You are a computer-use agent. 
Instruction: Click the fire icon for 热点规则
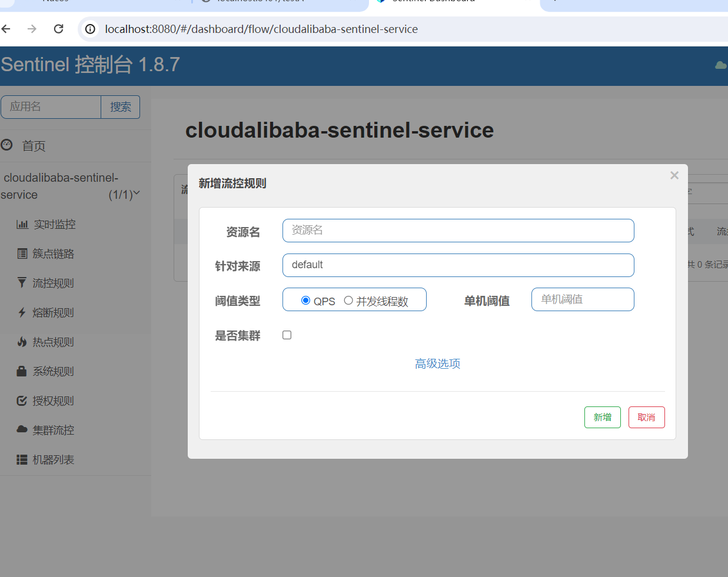point(22,342)
